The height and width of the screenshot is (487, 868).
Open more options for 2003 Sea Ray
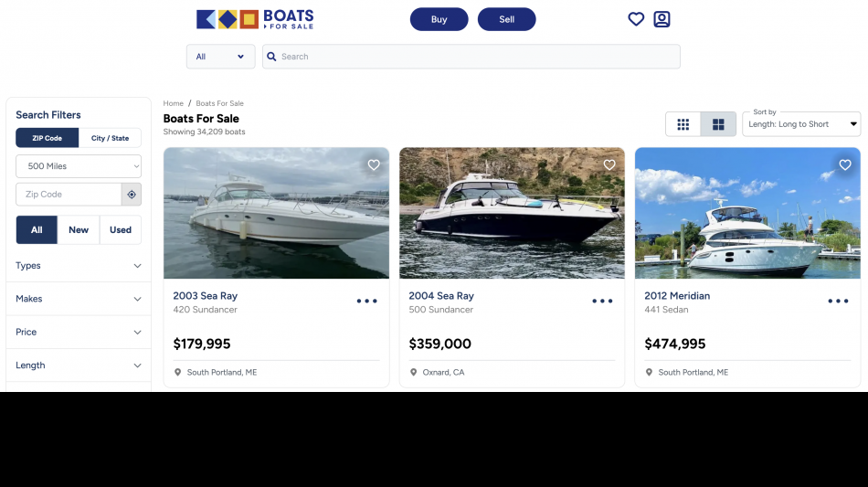coord(366,301)
